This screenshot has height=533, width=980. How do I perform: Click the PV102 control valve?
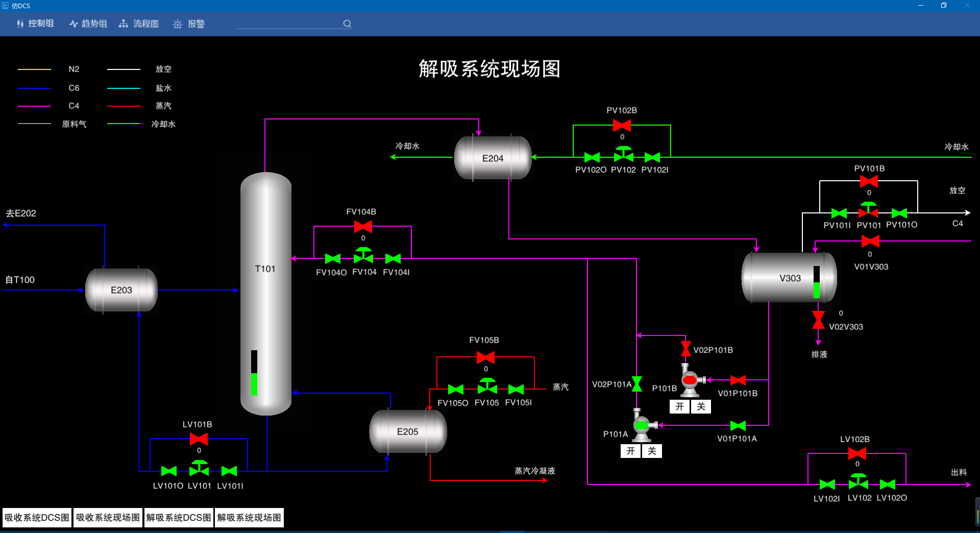(623, 154)
